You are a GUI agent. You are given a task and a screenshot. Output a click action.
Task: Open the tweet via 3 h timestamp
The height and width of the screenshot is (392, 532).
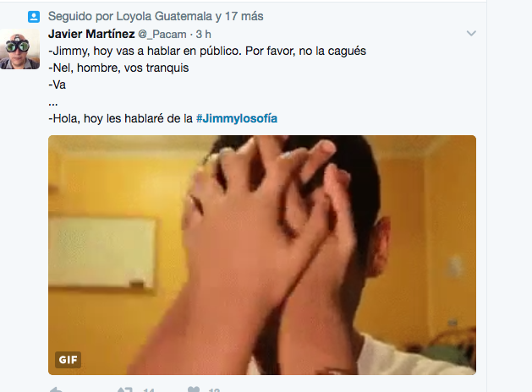[203, 35]
